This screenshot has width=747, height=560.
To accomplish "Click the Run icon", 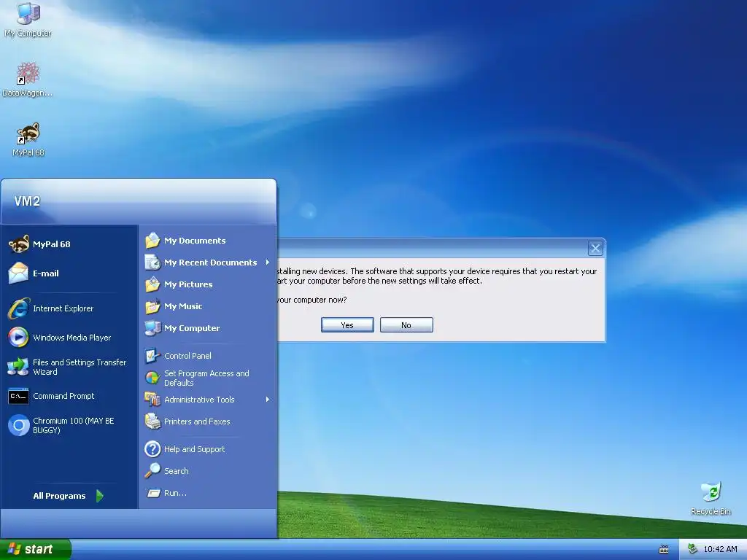I will point(153,493).
